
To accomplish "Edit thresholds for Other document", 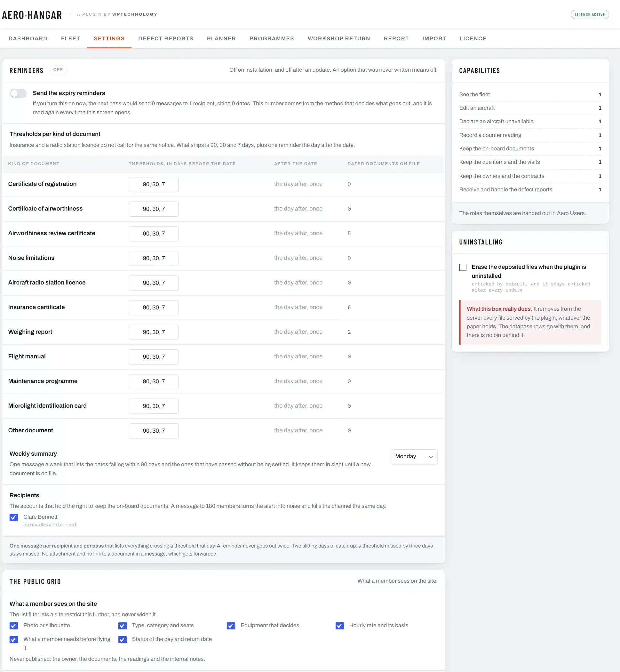I will (x=154, y=431).
